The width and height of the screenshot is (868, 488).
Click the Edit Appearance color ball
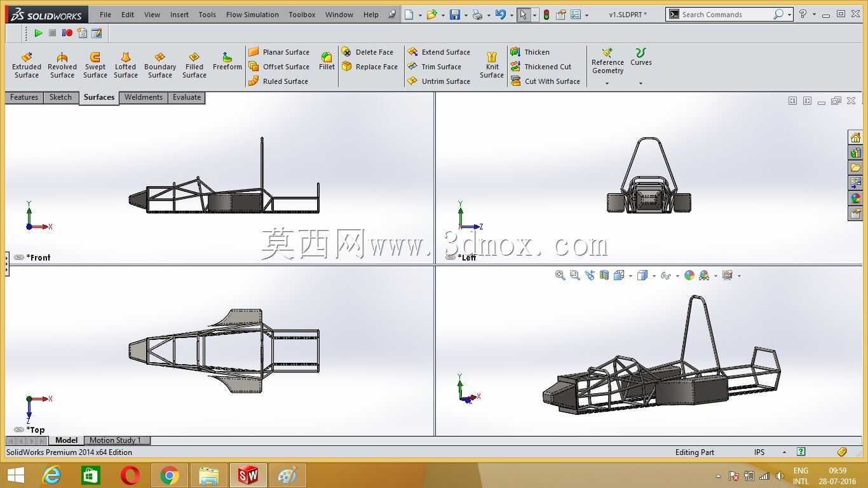coord(689,275)
